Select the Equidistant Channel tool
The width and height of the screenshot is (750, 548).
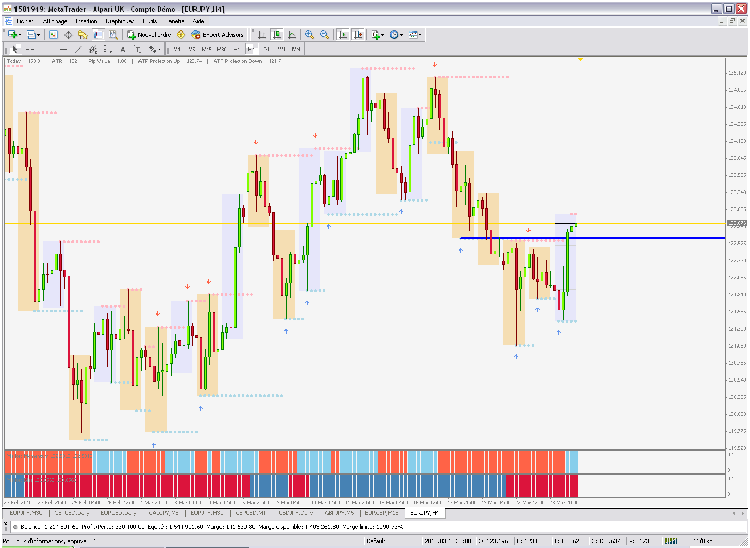pos(93,49)
